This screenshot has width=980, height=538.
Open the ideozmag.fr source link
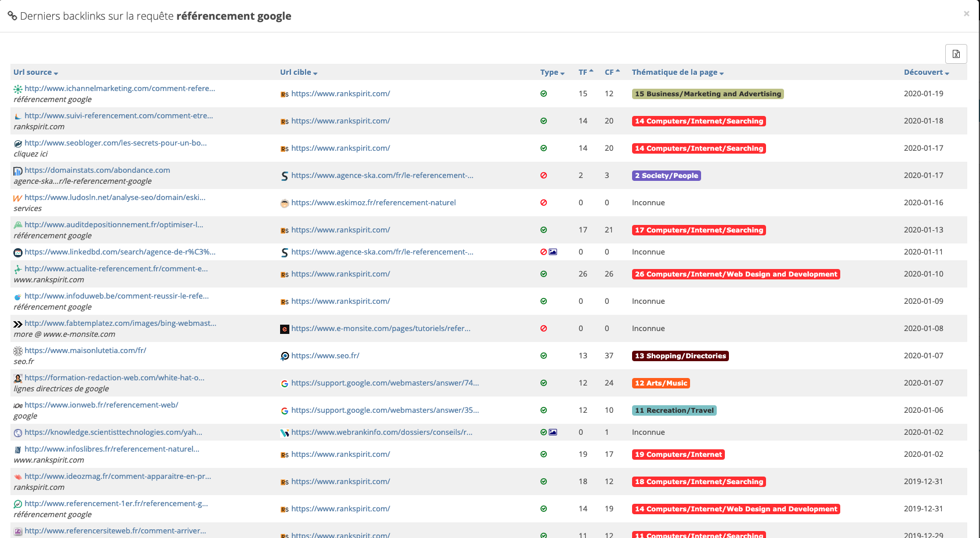click(118, 477)
